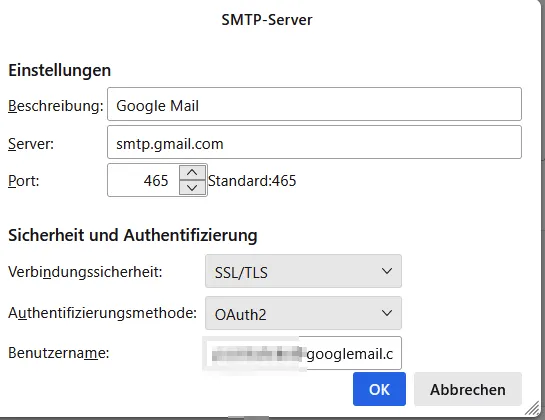This screenshot has height=420, width=545.
Task: Click the Benutzername label
Action: (58, 353)
